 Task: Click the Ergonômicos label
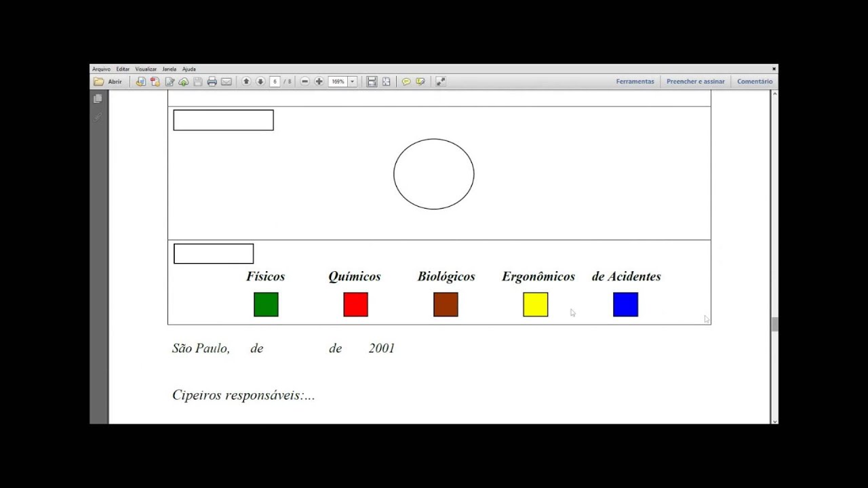click(x=538, y=277)
